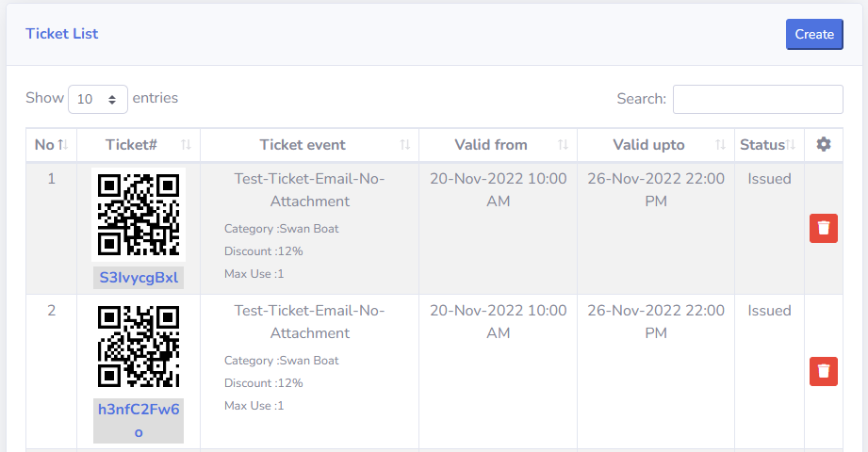Click the Valid from column header
The width and height of the screenshot is (868, 452).
click(x=491, y=145)
